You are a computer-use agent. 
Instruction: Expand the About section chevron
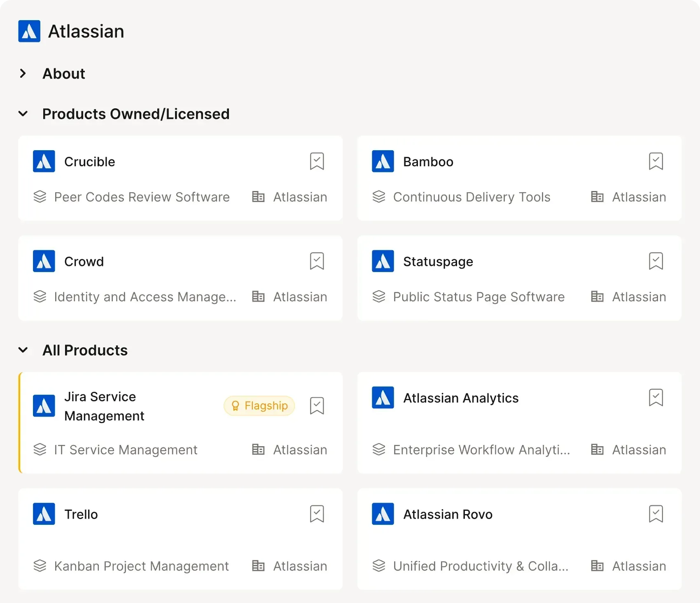point(23,74)
